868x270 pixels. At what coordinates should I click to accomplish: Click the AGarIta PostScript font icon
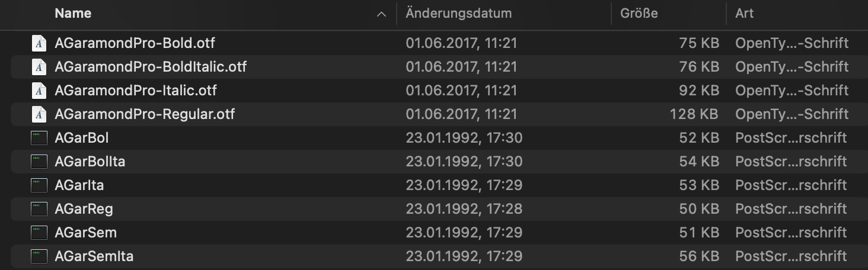point(39,185)
